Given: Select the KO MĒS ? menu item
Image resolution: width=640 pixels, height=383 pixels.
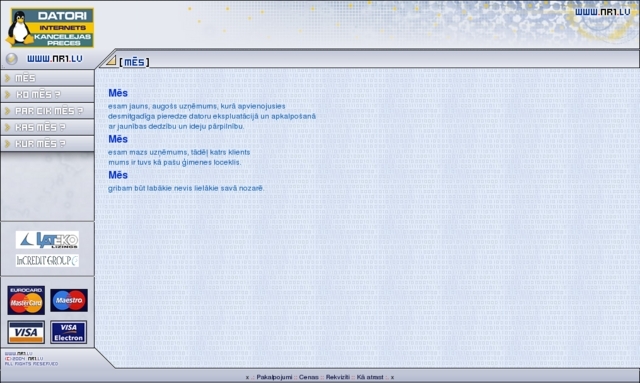Looking at the screenshot, I should tap(47, 94).
